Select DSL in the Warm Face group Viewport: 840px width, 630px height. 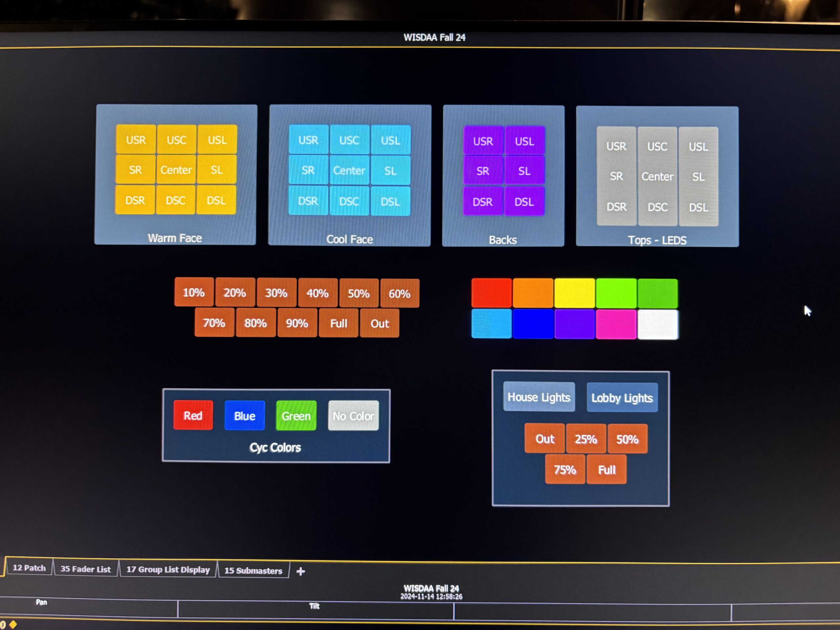216,200
